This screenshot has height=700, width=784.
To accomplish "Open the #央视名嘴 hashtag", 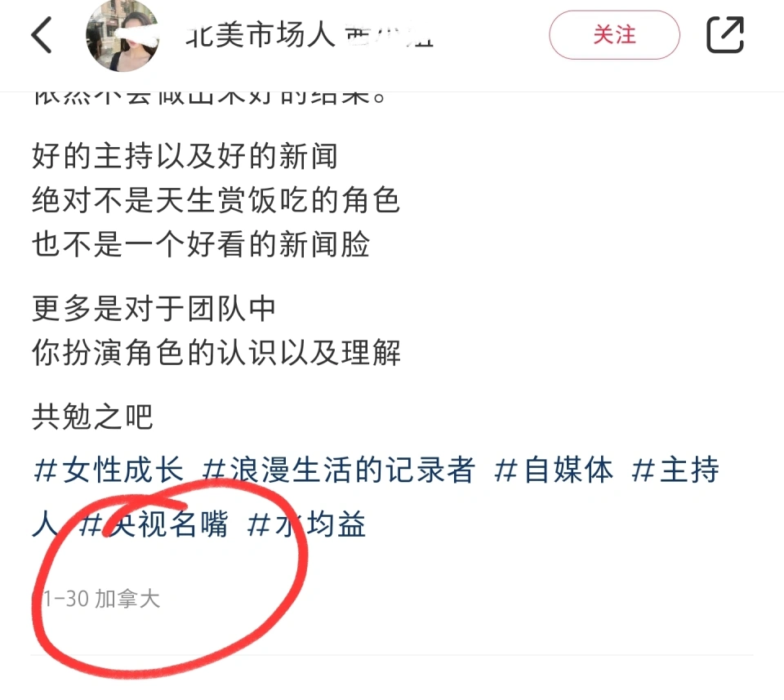I will pyautogui.click(x=154, y=524).
